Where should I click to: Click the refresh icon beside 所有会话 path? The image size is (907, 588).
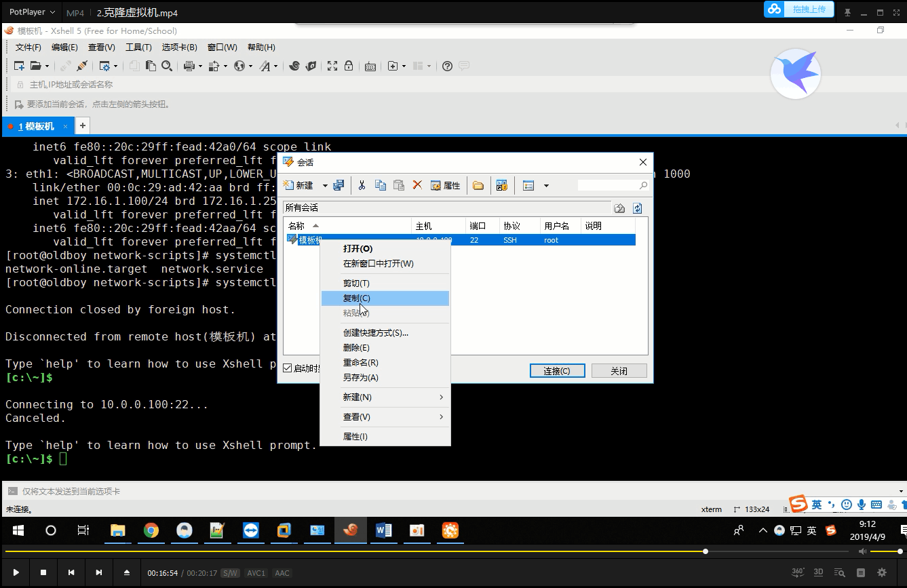pyautogui.click(x=637, y=208)
